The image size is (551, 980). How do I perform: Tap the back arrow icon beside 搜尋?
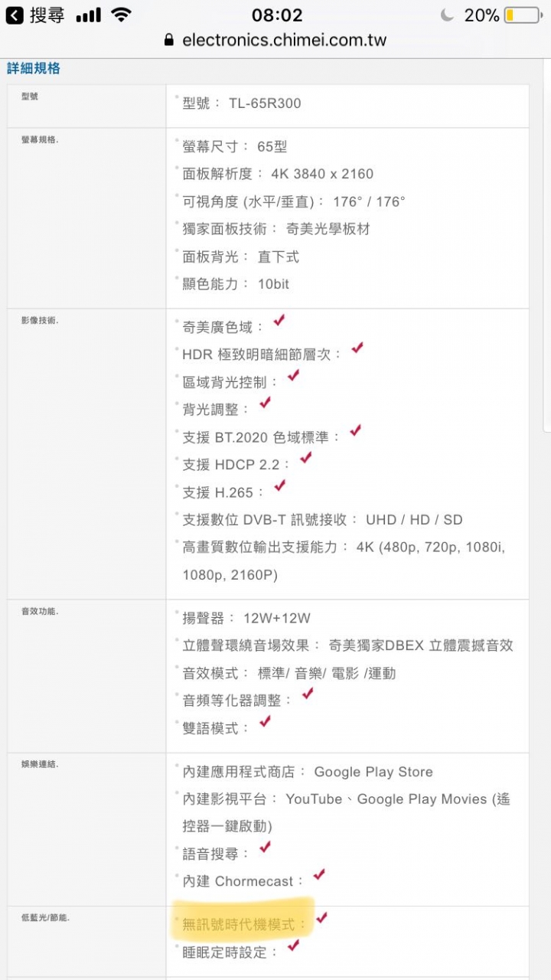point(15,15)
